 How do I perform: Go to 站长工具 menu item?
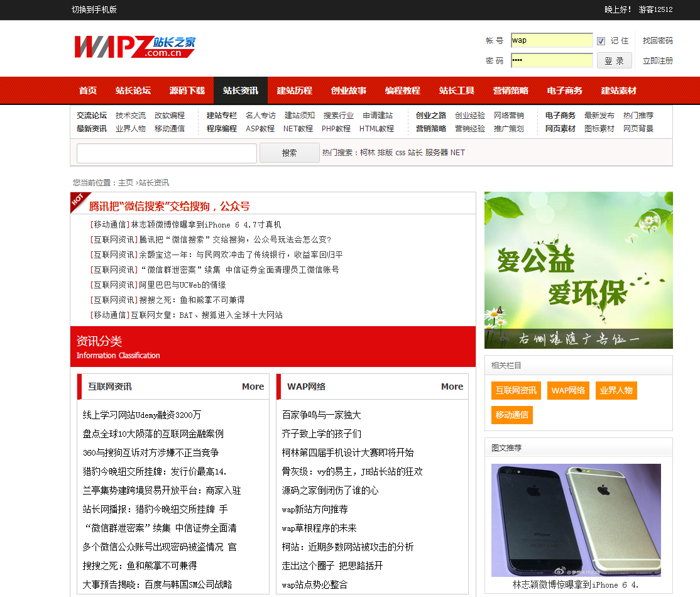point(457,90)
